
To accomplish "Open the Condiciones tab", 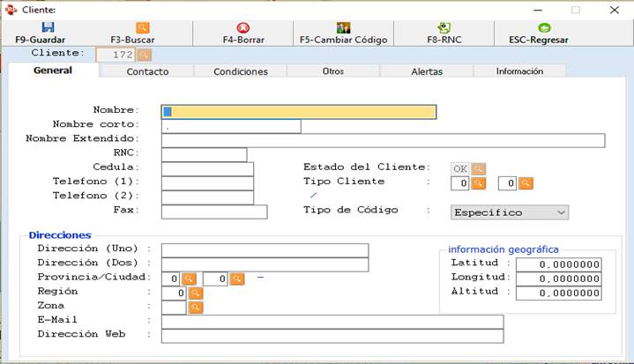I will tap(241, 71).
